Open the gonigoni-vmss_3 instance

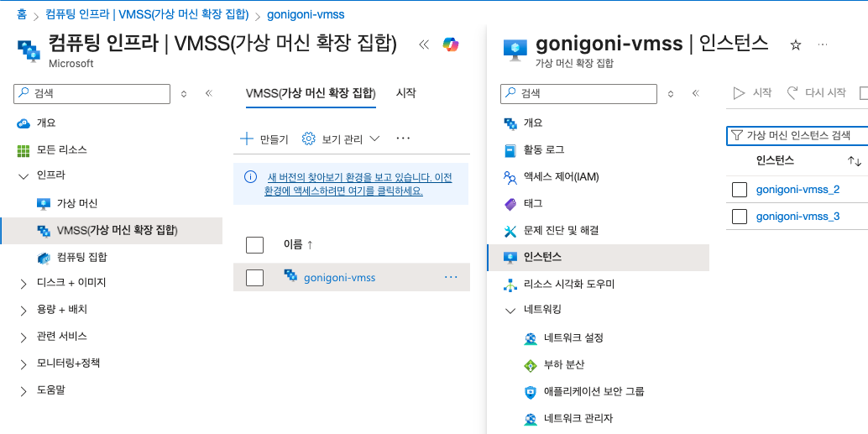pyautogui.click(x=797, y=217)
